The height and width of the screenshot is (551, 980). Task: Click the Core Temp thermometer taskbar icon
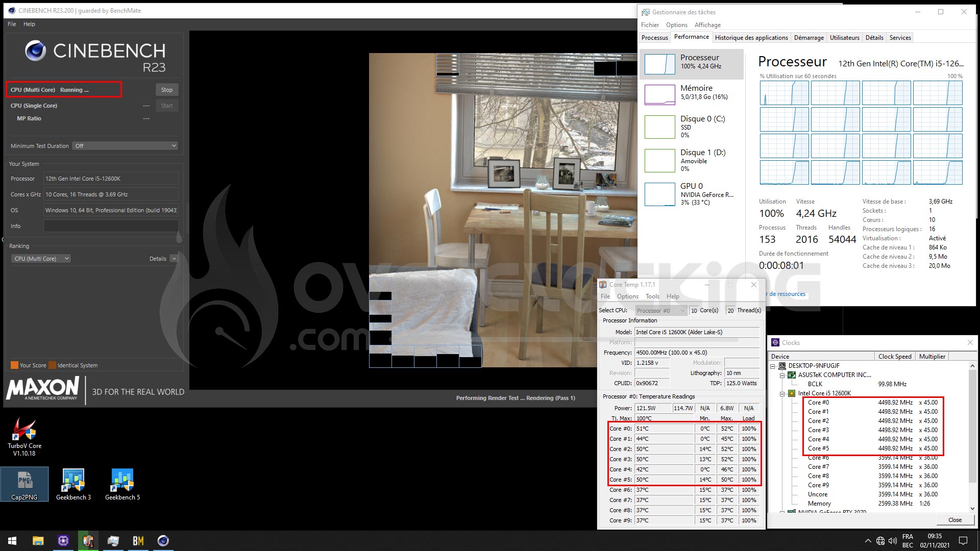coord(88,541)
